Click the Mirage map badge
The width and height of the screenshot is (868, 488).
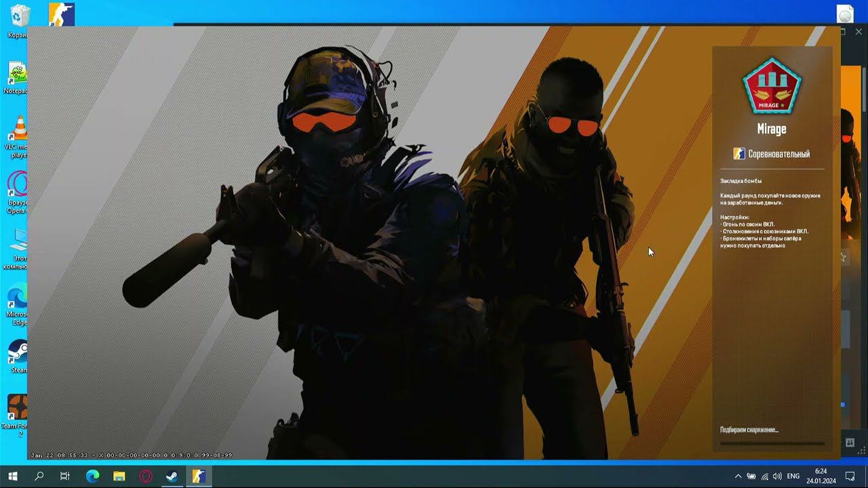click(x=772, y=85)
